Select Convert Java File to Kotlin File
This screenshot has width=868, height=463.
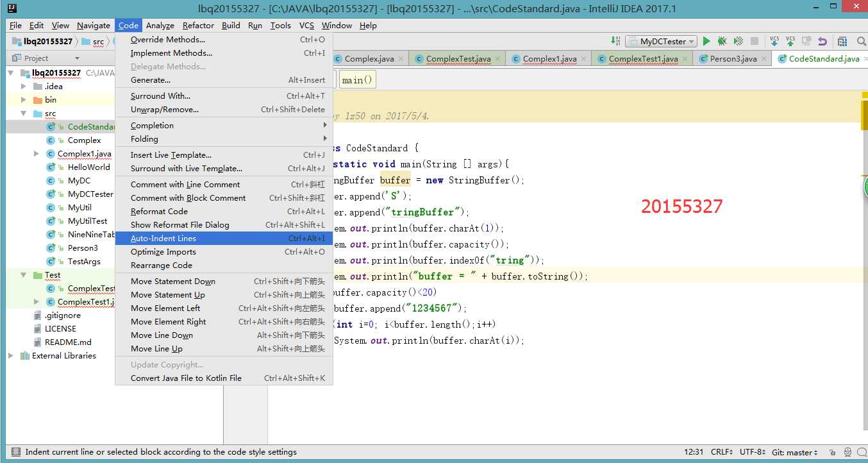coord(224,378)
